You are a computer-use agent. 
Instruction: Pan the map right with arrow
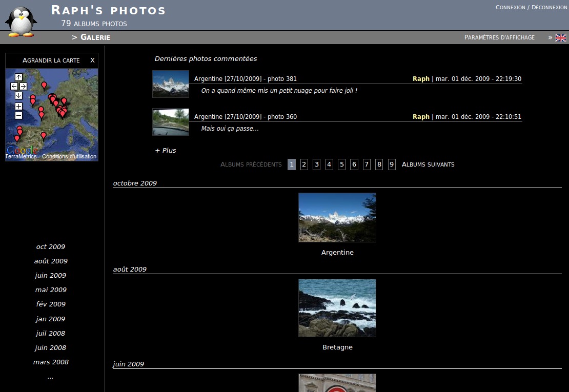[x=23, y=86]
